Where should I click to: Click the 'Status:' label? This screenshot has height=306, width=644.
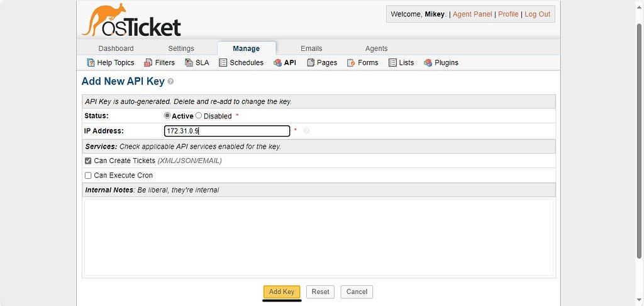(x=96, y=116)
